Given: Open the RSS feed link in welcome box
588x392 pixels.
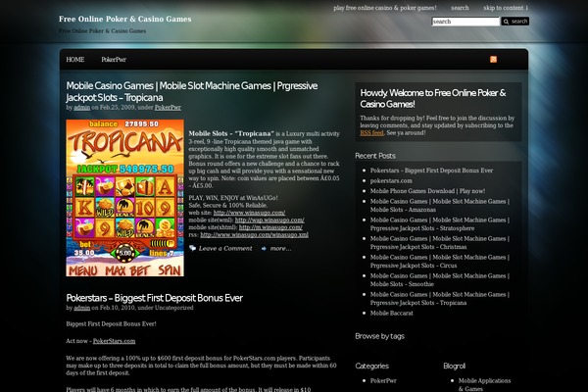Looking at the screenshot, I should click(x=371, y=133).
